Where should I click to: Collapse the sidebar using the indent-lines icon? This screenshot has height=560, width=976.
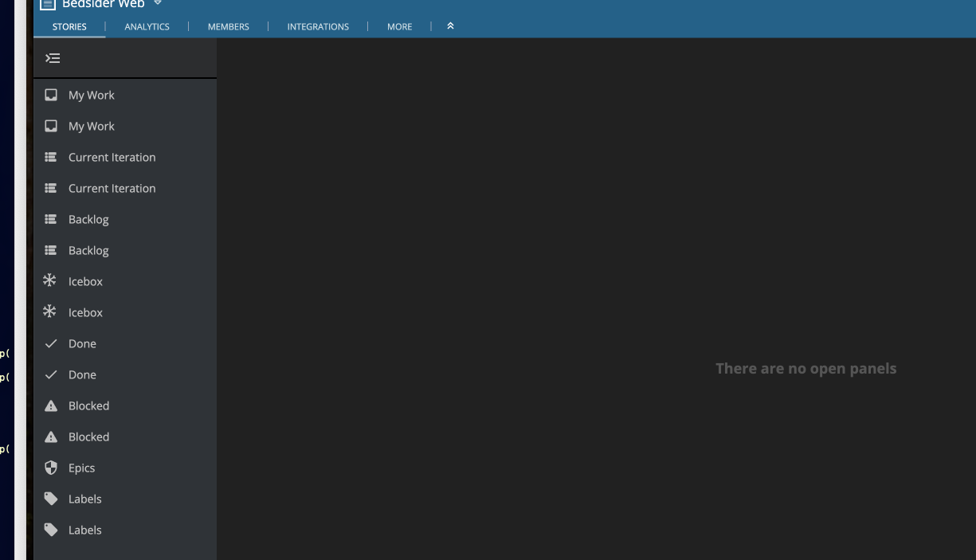click(53, 58)
